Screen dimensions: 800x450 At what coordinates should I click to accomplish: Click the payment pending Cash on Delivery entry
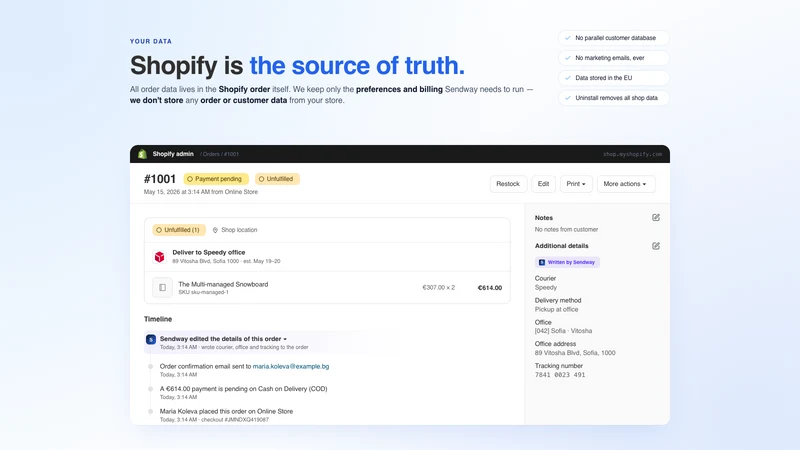[x=243, y=389]
